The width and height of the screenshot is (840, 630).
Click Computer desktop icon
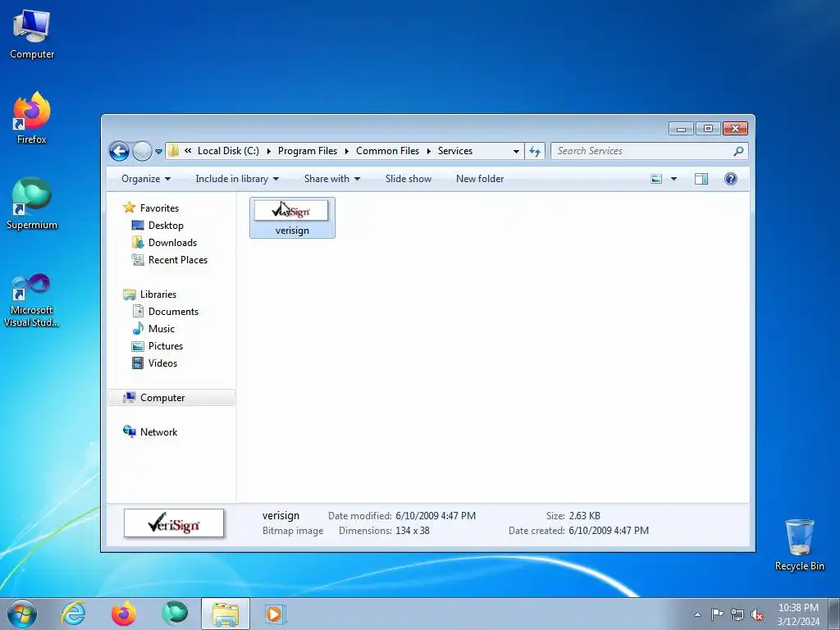pos(32,34)
